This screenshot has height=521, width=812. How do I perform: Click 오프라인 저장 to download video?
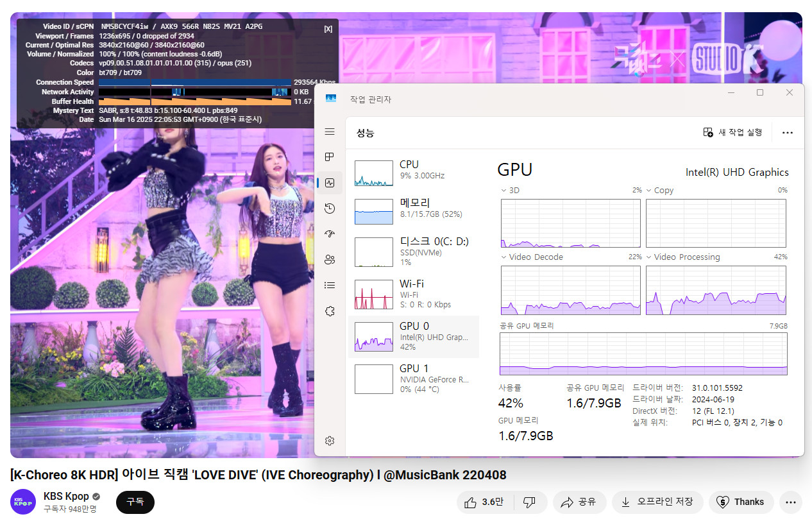657,502
